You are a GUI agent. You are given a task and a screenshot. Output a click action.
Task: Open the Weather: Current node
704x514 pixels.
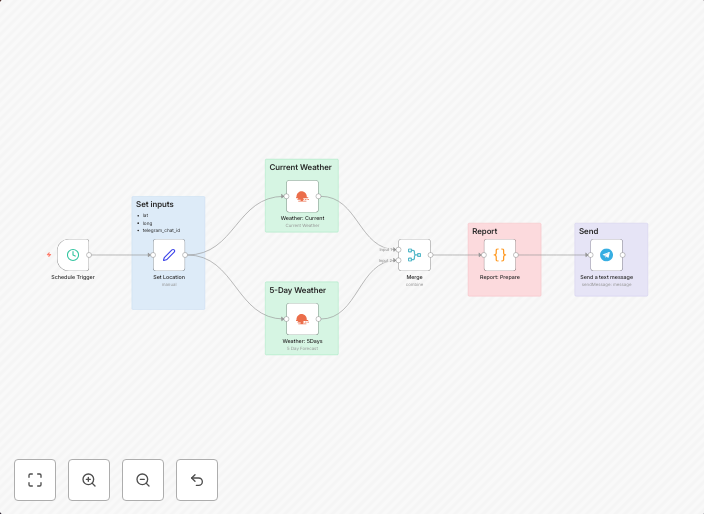click(x=302, y=196)
